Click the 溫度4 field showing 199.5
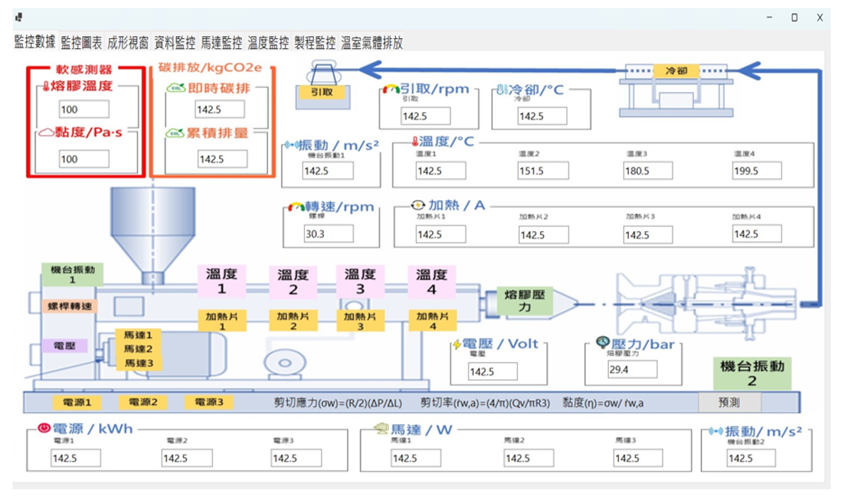The width and height of the screenshot is (848, 504). [756, 170]
